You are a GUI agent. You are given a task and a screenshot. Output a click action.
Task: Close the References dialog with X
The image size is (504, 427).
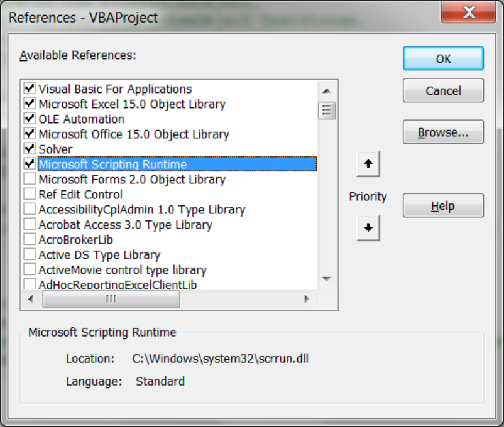[468, 12]
